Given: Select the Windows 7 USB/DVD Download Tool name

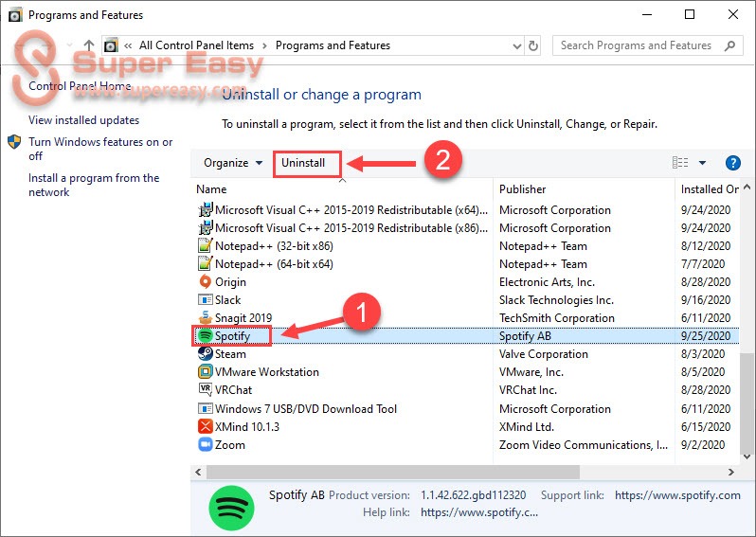Looking at the screenshot, I should click(306, 409).
